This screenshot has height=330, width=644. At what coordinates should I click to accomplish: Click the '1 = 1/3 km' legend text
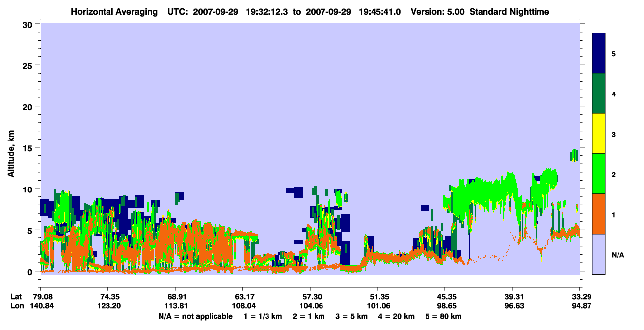pyautogui.click(x=264, y=316)
